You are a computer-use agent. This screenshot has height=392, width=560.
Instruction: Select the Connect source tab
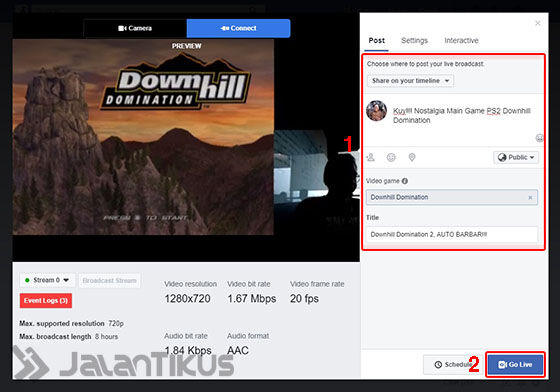pyautogui.click(x=238, y=28)
